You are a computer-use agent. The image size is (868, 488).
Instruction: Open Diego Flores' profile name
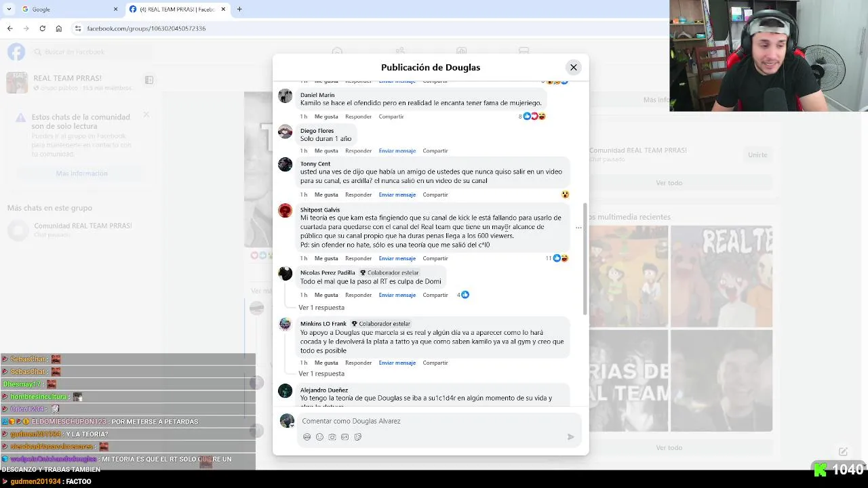click(317, 131)
